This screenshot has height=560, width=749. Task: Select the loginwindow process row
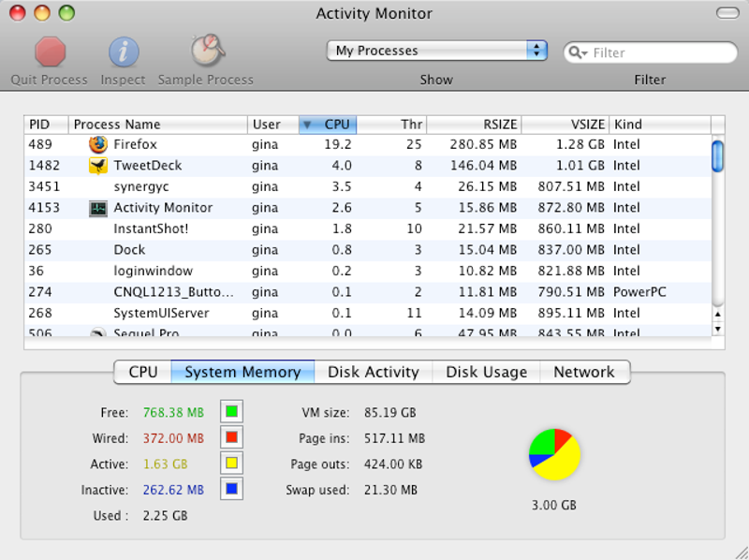368,271
